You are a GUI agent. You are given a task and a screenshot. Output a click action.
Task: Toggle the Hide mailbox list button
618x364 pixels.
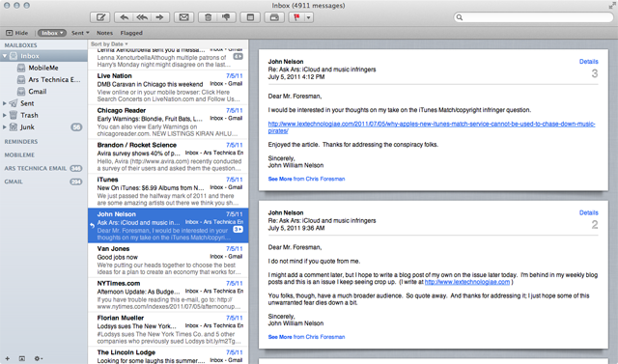(17, 33)
